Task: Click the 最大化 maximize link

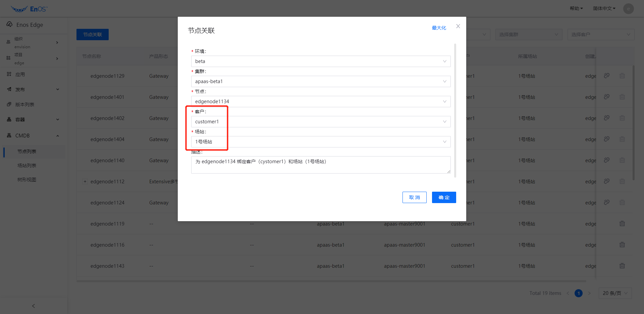Action: point(439,28)
